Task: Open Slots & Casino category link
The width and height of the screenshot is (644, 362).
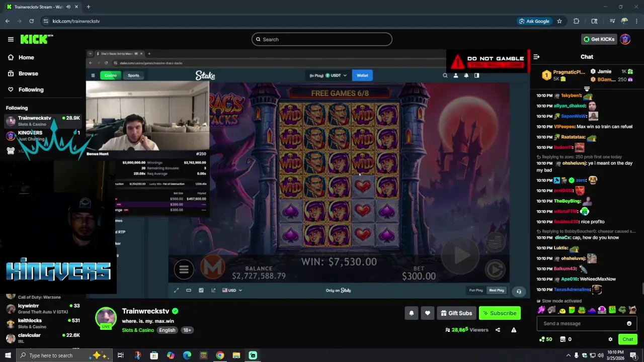Action: point(138,330)
